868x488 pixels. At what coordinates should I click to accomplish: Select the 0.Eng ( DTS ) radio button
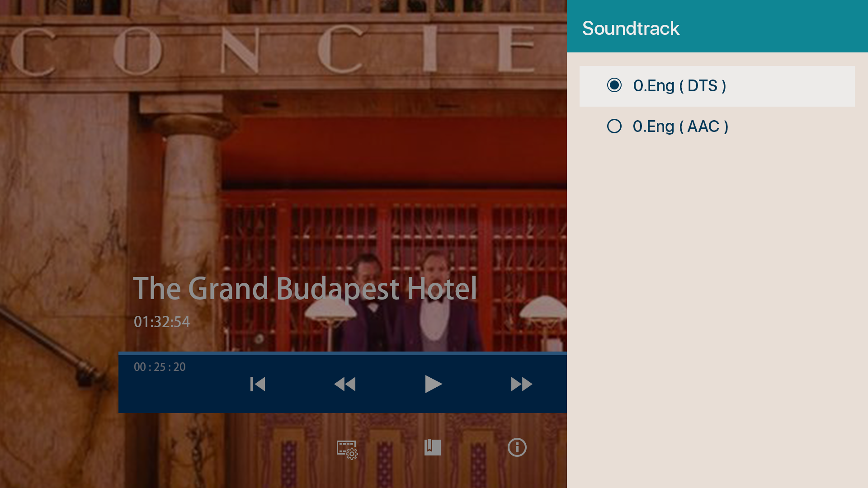(614, 85)
